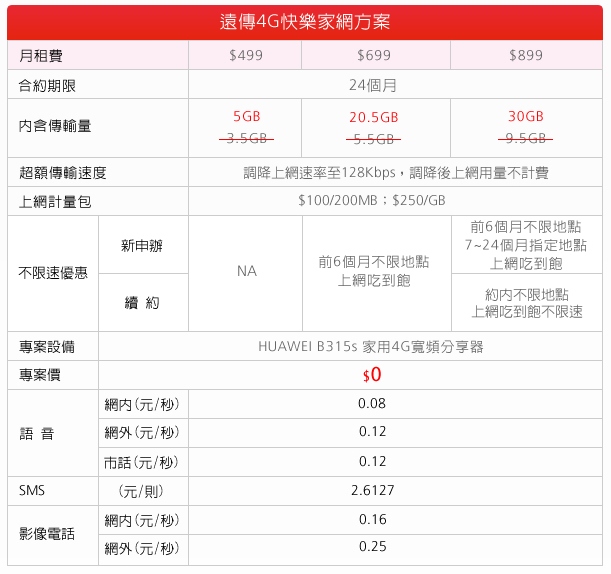Click the 24個月 contract value
The height and width of the screenshot is (574, 611).
point(373,85)
